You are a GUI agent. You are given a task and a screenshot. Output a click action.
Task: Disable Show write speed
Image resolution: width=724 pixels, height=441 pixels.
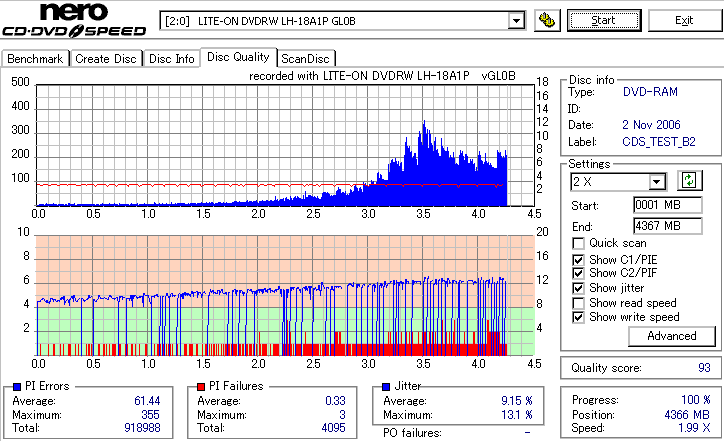coord(578,317)
